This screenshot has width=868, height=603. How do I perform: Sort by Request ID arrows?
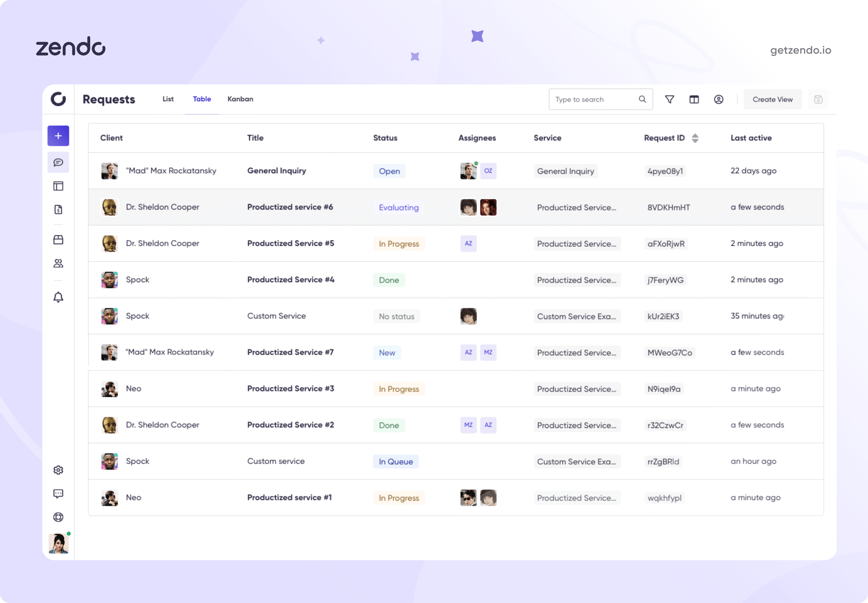[x=695, y=138]
